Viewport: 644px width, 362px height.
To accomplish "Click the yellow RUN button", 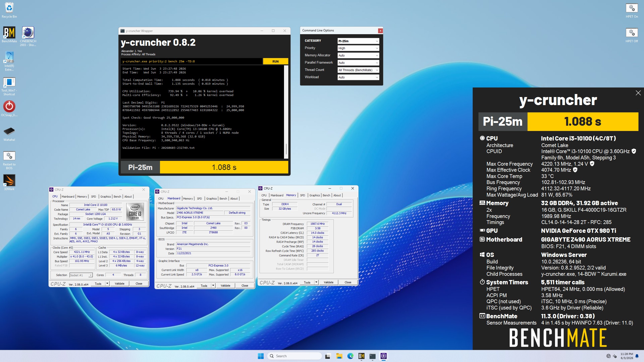I will click(275, 61).
